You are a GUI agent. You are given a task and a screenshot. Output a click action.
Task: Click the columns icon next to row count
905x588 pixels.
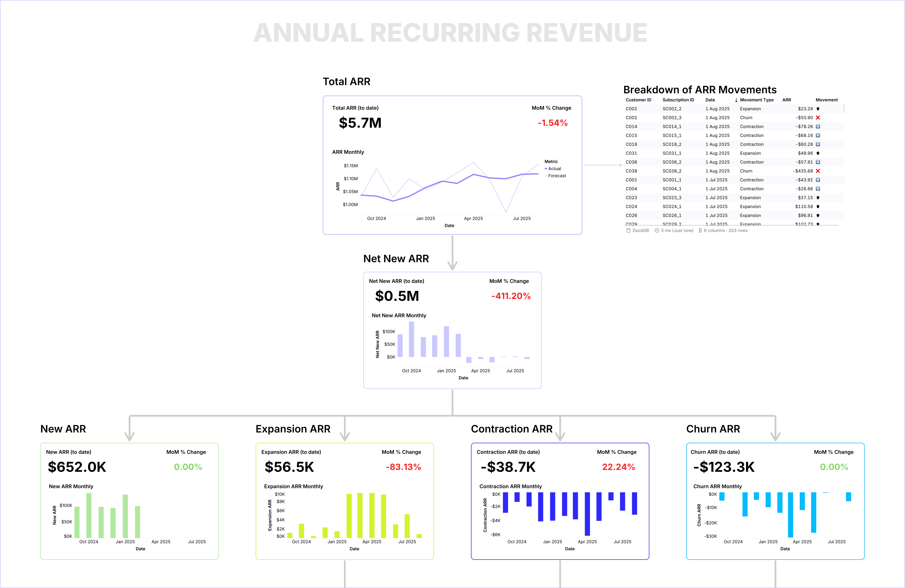tap(700, 230)
